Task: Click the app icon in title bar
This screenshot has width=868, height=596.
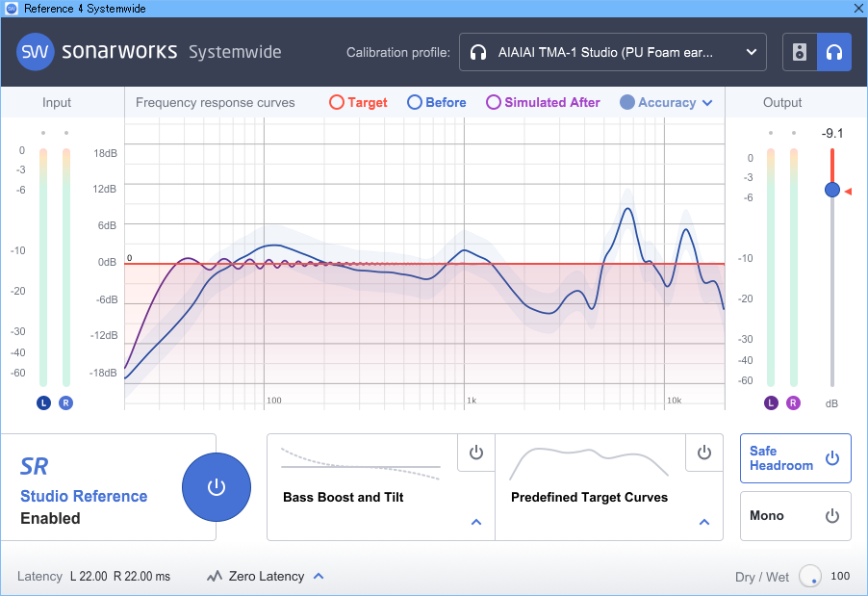Action: pyautogui.click(x=12, y=9)
